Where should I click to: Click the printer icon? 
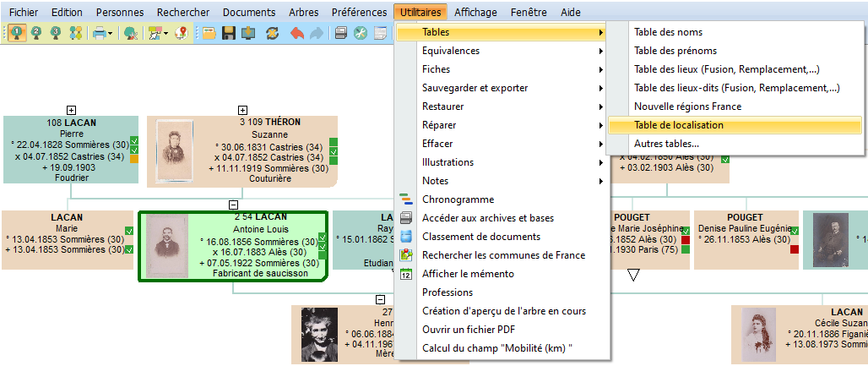tap(100, 34)
